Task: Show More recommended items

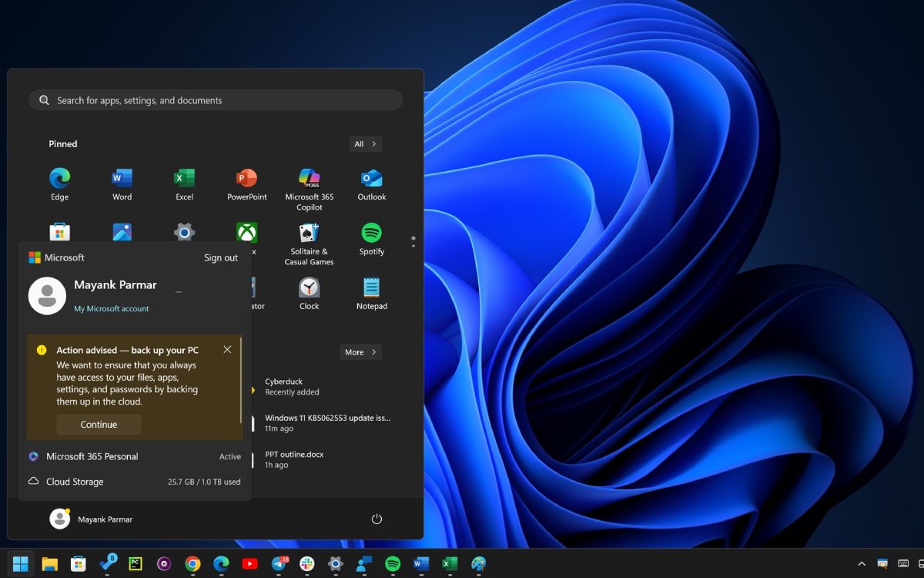Action: tap(360, 352)
